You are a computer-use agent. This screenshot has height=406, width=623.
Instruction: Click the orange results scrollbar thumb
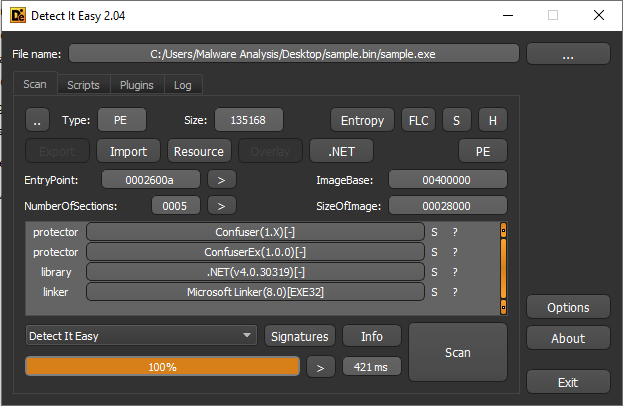tap(503, 269)
